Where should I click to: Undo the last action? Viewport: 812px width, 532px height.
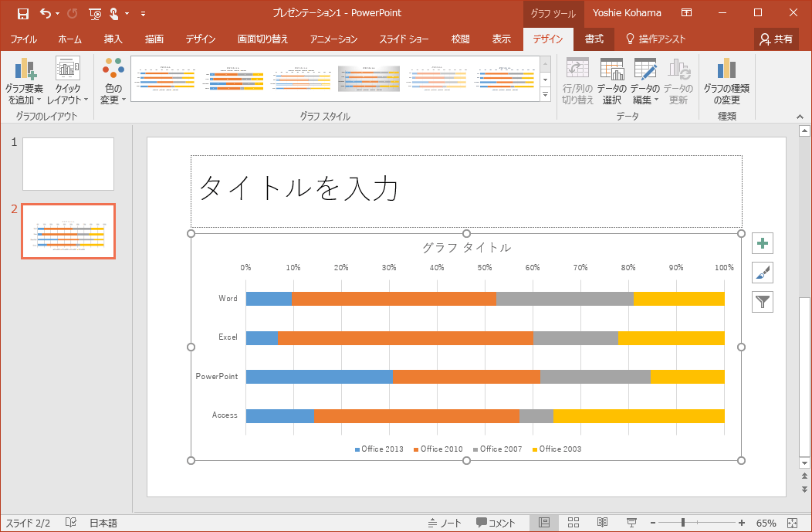(46, 13)
